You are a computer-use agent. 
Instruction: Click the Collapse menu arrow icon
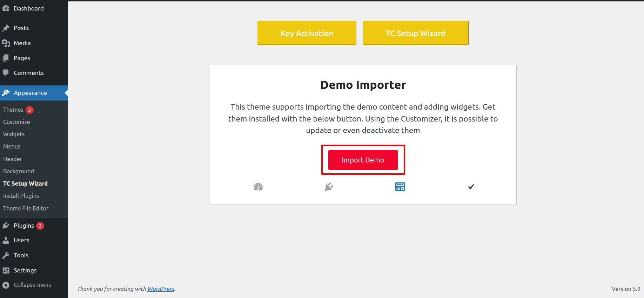pos(6,285)
